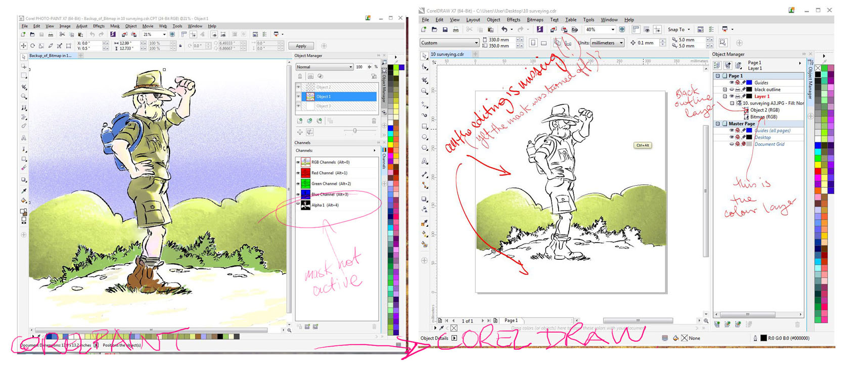This screenshot has width=868, height=366.
Task: Select the Zoom tool in PHOTO-PAINT toolbox
Action: point(24,96)
